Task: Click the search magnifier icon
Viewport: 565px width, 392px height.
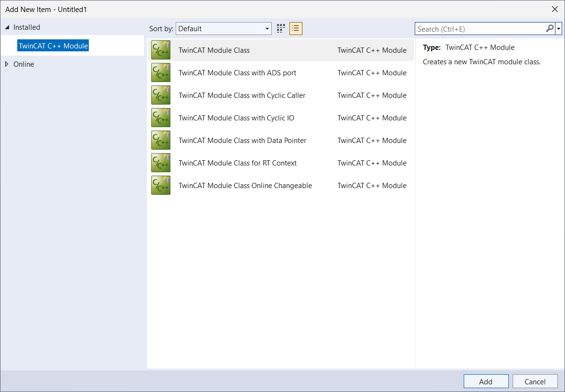Action: (550, 28)
